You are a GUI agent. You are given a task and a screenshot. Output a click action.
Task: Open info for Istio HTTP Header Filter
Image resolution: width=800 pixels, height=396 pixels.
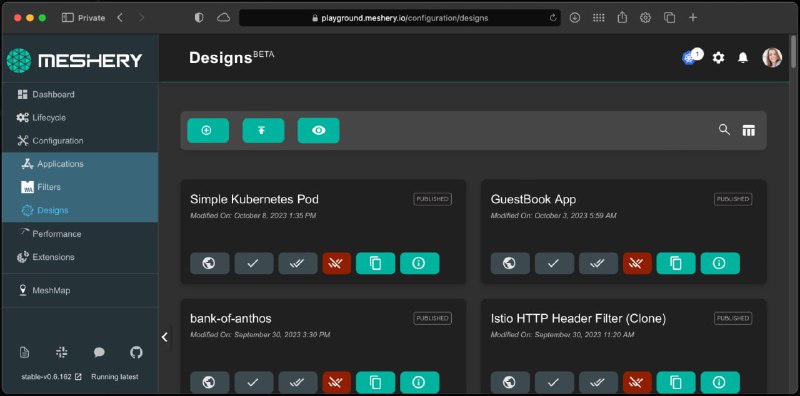click(x=720, y=382)
